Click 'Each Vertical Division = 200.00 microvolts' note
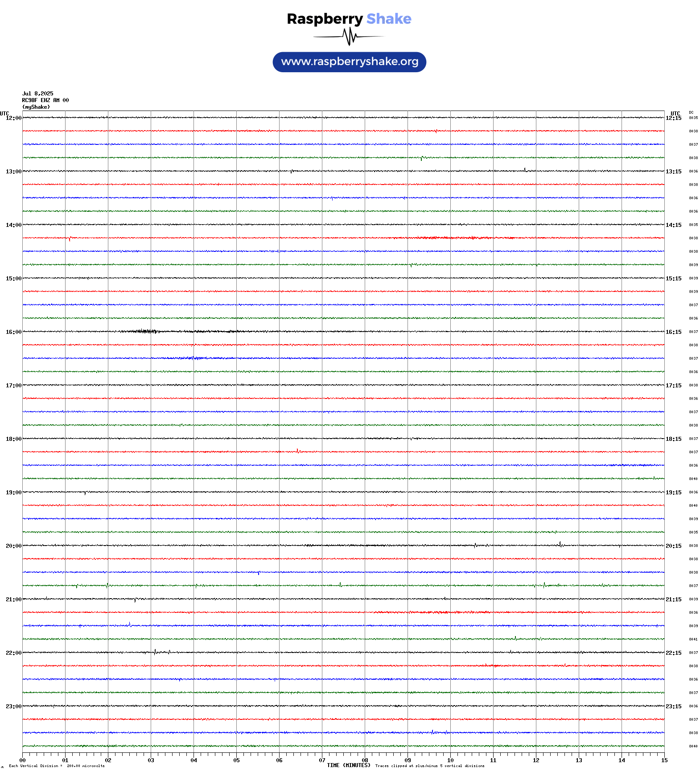700x772 pixels. [57, 766]
